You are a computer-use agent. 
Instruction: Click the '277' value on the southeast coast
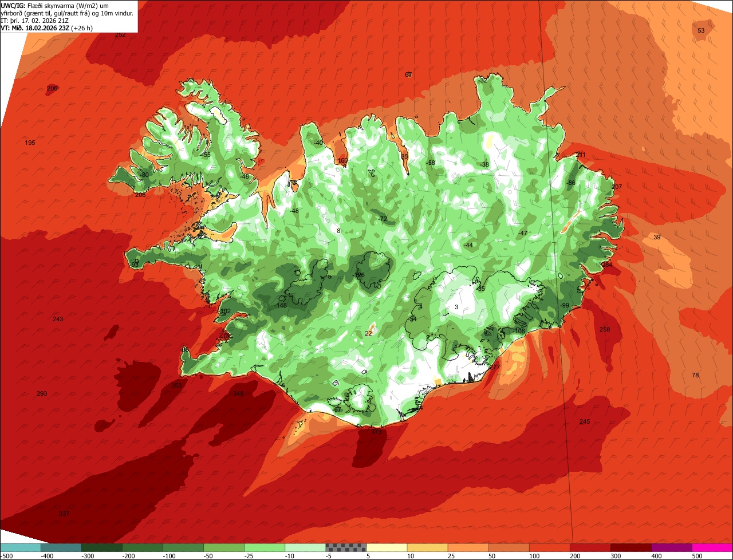[495, 367]
